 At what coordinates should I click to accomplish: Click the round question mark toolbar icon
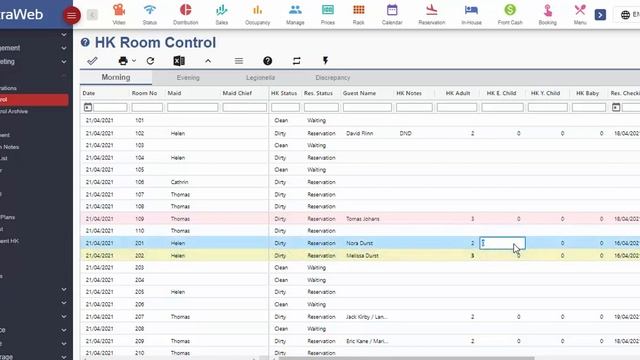pyautogui.click(x=267, y=61)
